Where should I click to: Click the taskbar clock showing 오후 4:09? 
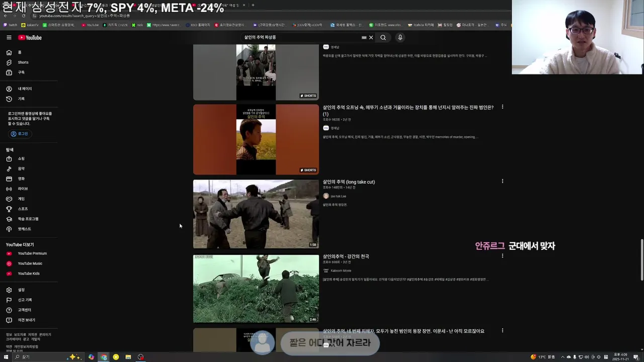(x=620, y=357)
